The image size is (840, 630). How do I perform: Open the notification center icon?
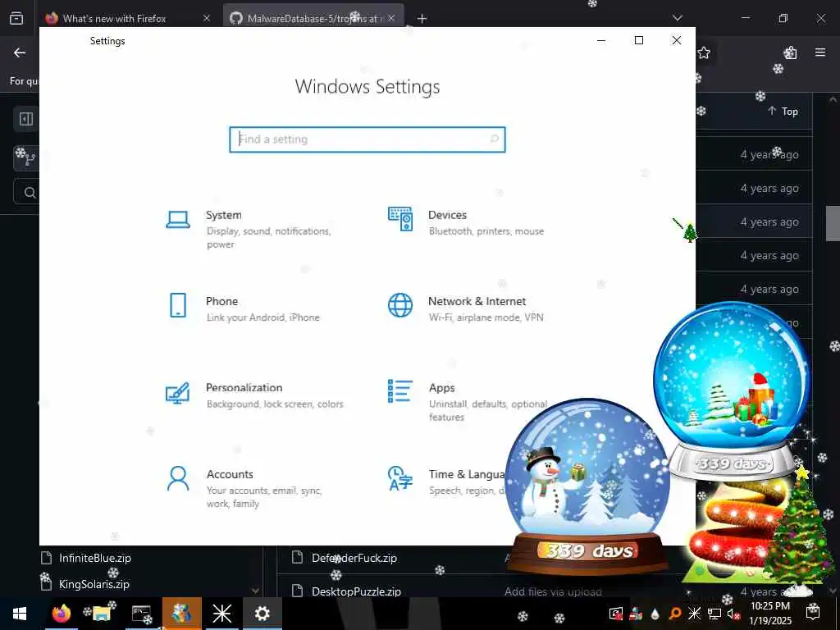click(813, 612)
